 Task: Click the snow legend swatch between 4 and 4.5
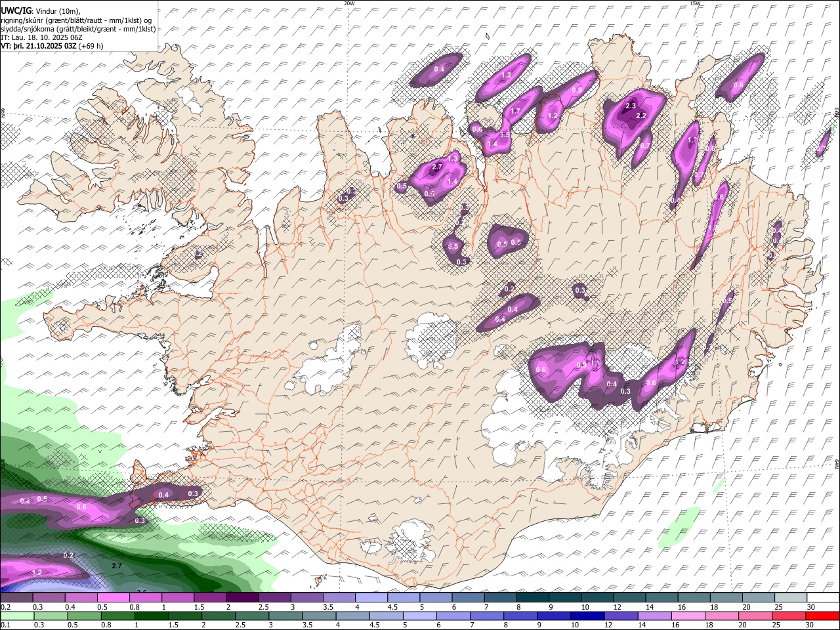tap(371, 597)
